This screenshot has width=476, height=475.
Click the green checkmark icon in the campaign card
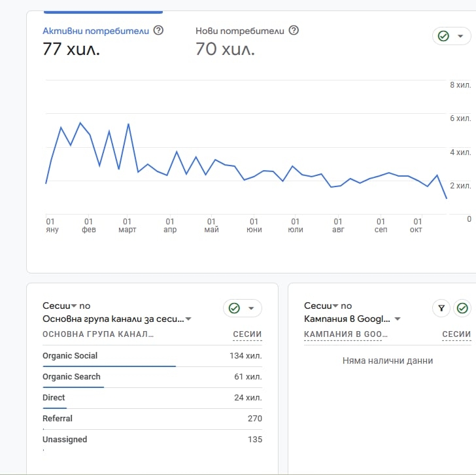(x=462, y=308)
